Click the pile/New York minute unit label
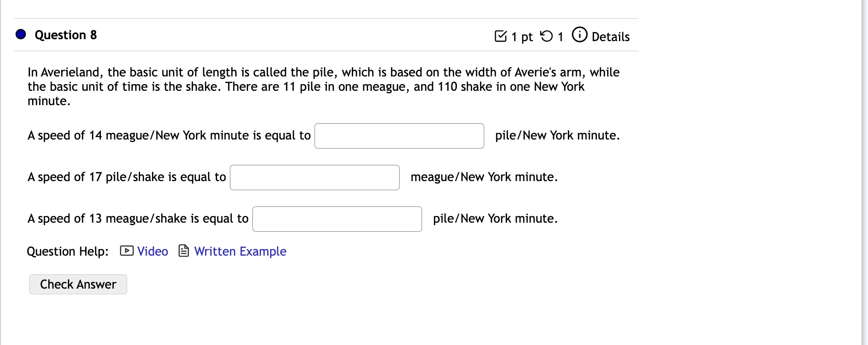This screenshot has width=868, height=345. point(557,136)
